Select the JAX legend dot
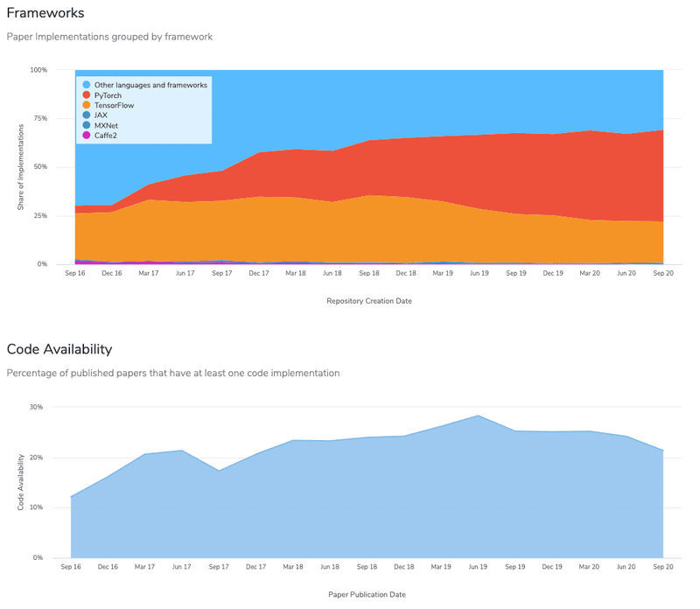 click(86, 115)
